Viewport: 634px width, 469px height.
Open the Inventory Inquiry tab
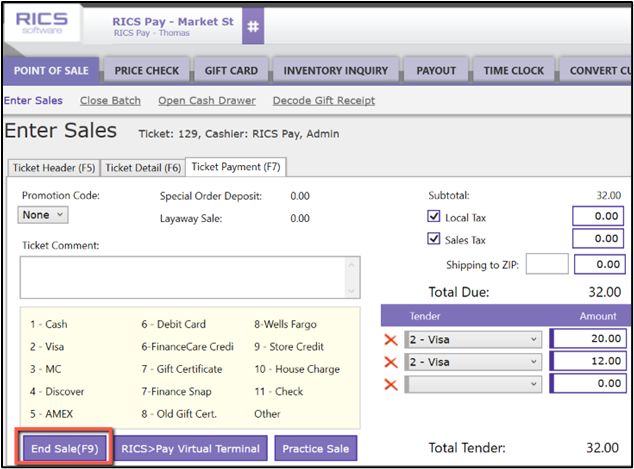click(x=336, y=70)
